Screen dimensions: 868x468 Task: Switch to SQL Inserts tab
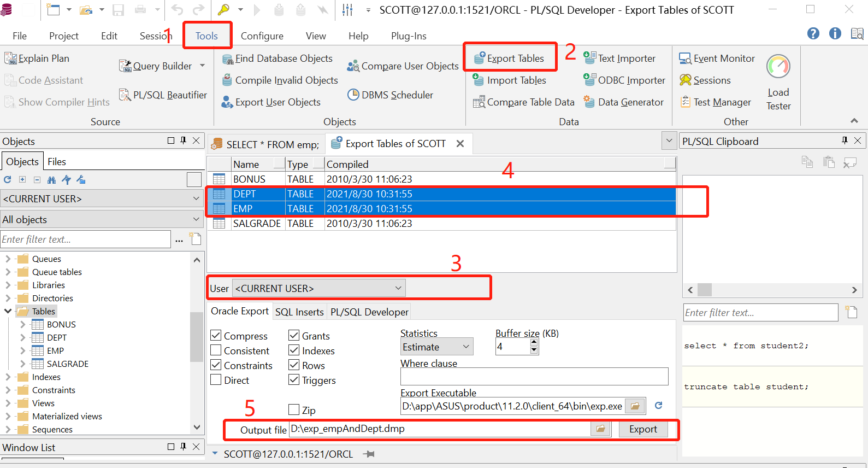tap(299, 312)
